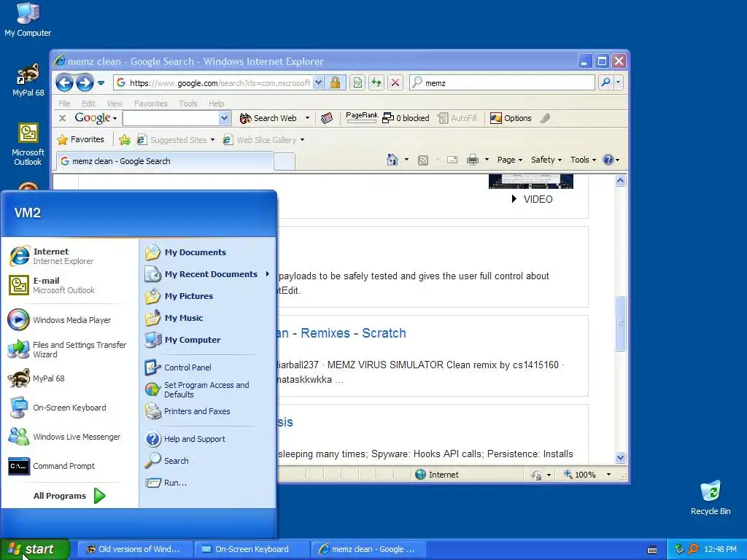Click the PageRank indicator
This screenshot has height=560, width=747.
click(x=362, y=117)
